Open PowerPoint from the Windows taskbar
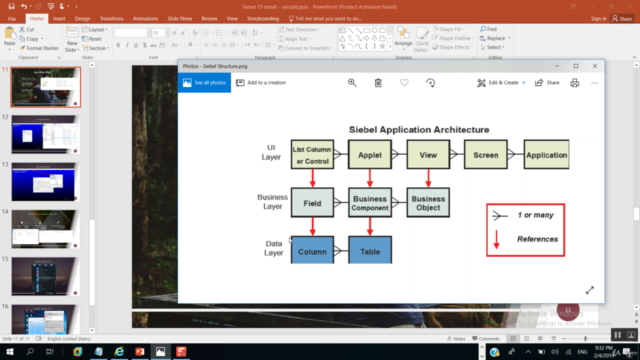The image size is (640, 360). (x=140, y=351)
